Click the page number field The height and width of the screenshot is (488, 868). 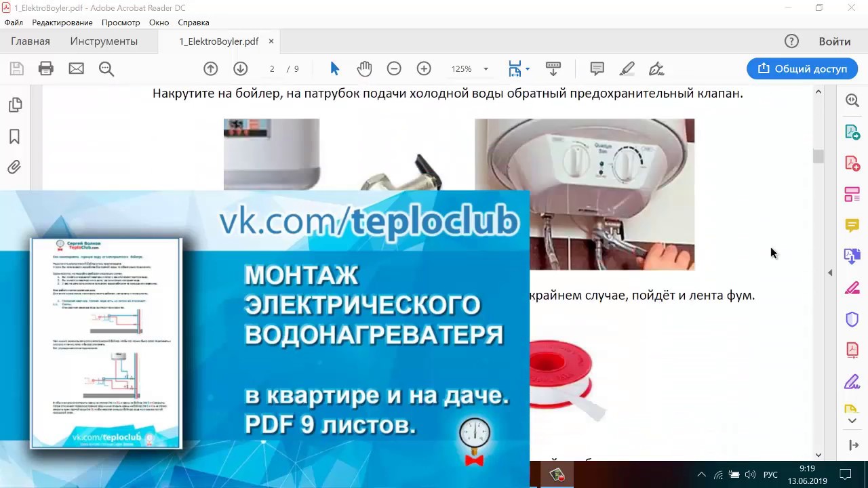coord(272,68)
